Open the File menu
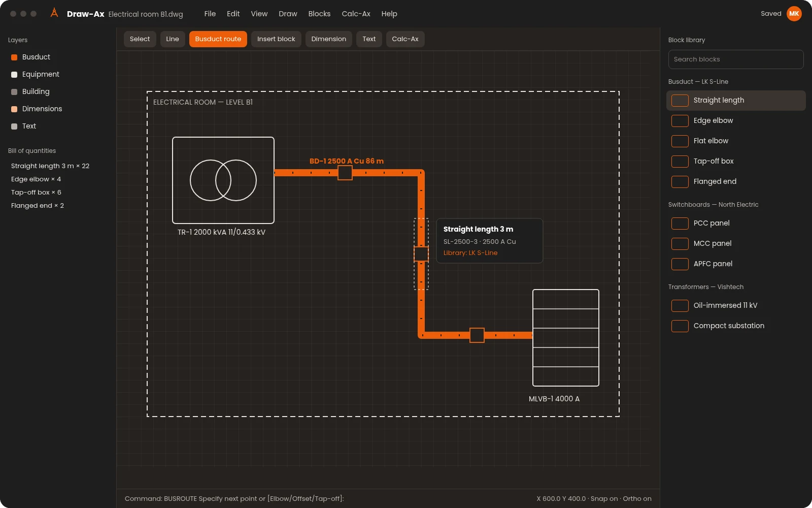The image size is (812, 508). coord(210,14)
